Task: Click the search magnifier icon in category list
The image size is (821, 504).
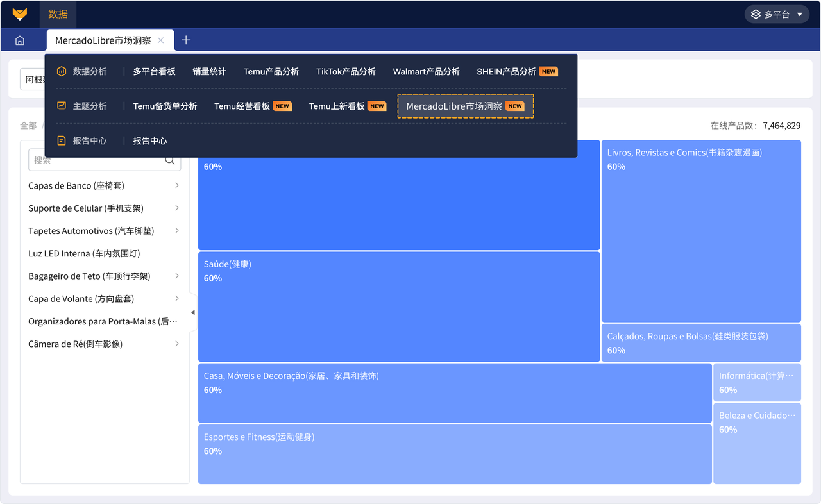Action: (170, 160)
